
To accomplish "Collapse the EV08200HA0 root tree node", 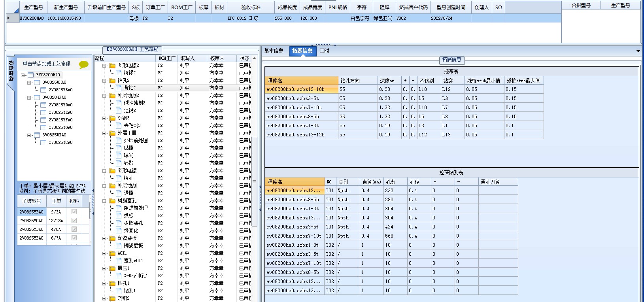I will click(x=23, y=75).
